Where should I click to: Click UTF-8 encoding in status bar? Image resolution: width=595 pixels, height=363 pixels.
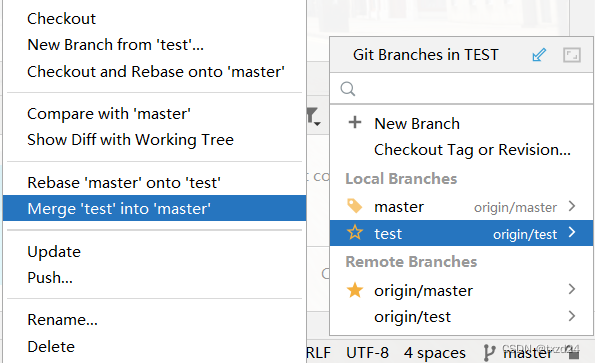click(367, 353)
